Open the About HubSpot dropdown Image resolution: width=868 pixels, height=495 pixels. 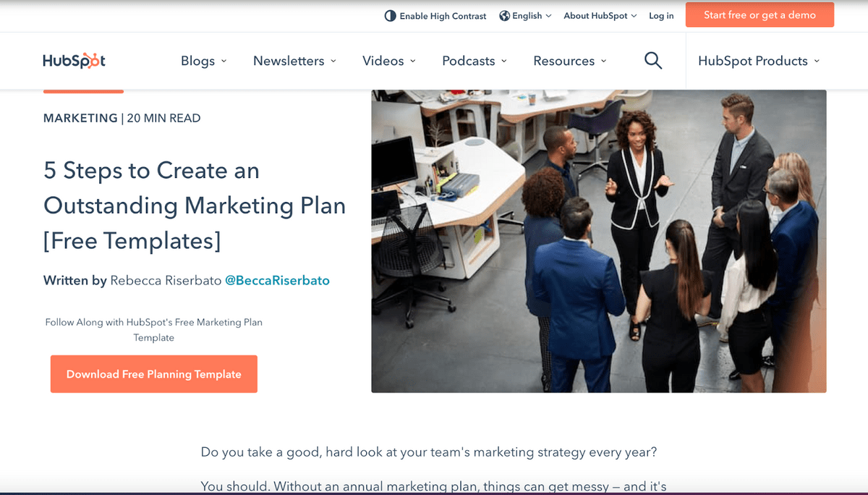point(600,16)
